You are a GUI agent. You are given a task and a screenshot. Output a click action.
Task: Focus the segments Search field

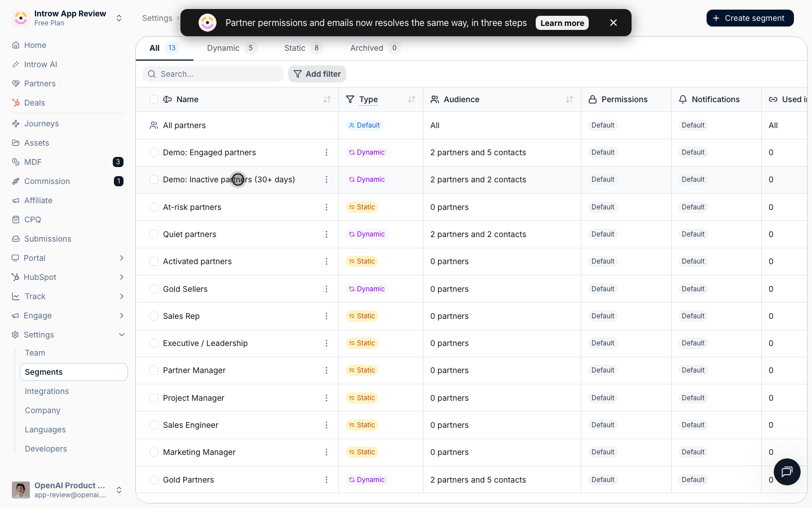click(x=213, y=74)
